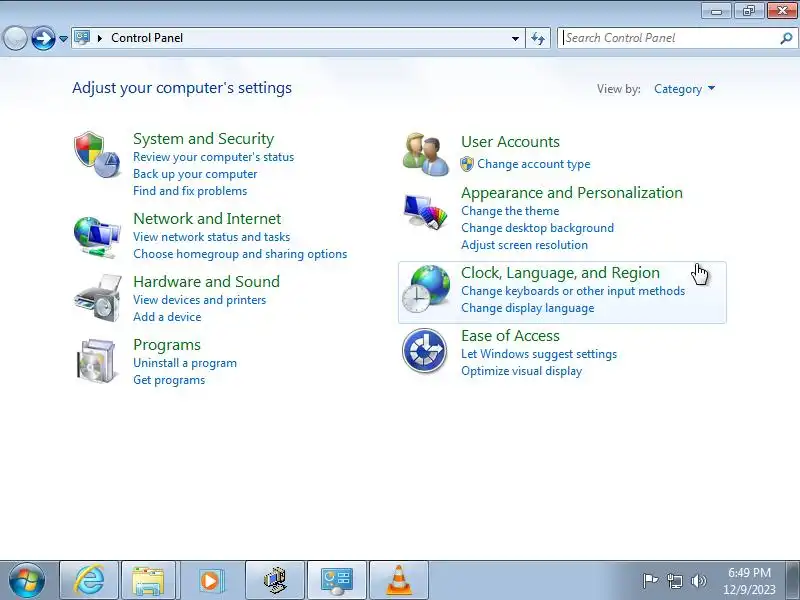Open the VLC media player taskbar icon

pos(398,581)
